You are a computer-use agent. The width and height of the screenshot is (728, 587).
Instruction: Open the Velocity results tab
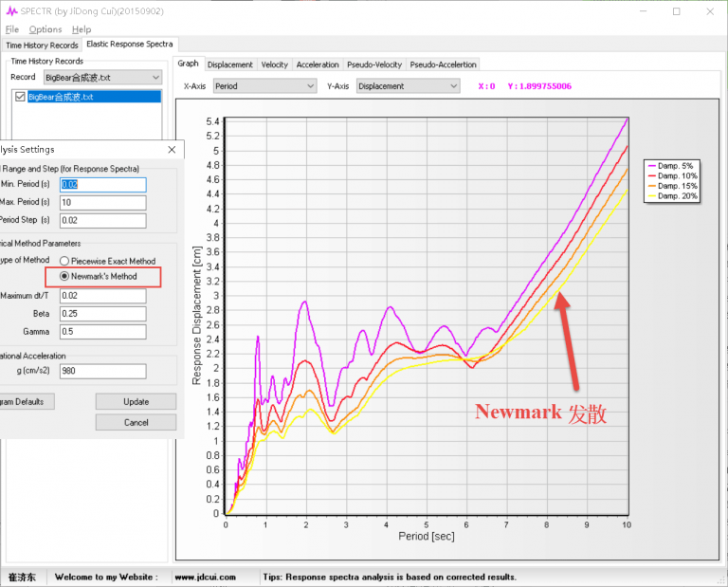coord(274,64)
